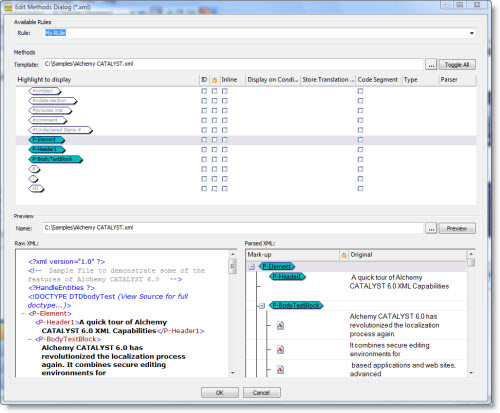Collapse the P-BodyTextBlock node in Parsed XML
Screen dimensions: 500x413
[x=262, y=305]
